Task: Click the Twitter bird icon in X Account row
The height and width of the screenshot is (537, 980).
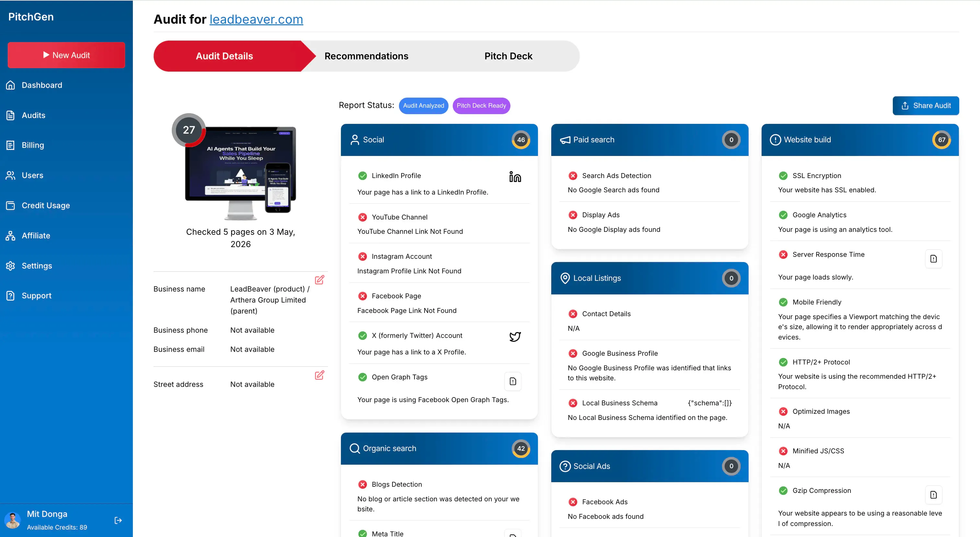Action: coord(515,336)
